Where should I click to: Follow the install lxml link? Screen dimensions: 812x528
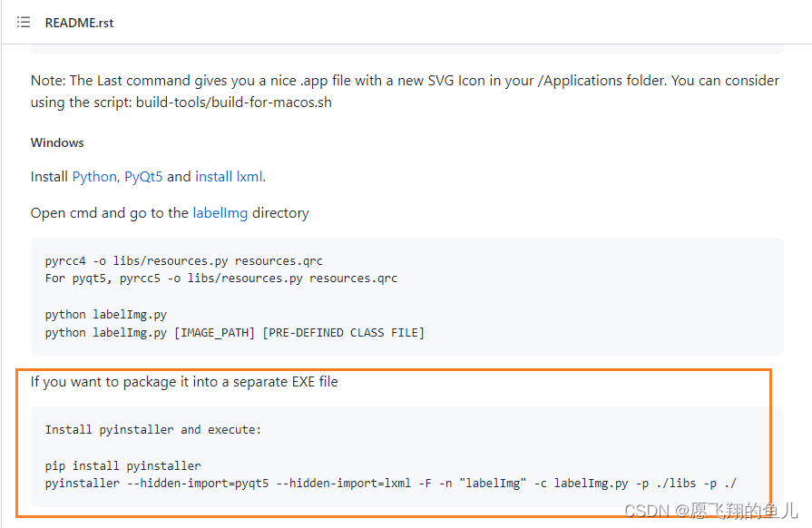click(229, 177)
